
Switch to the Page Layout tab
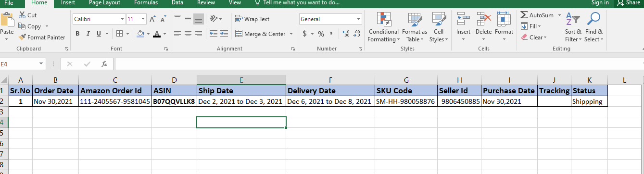104,3
